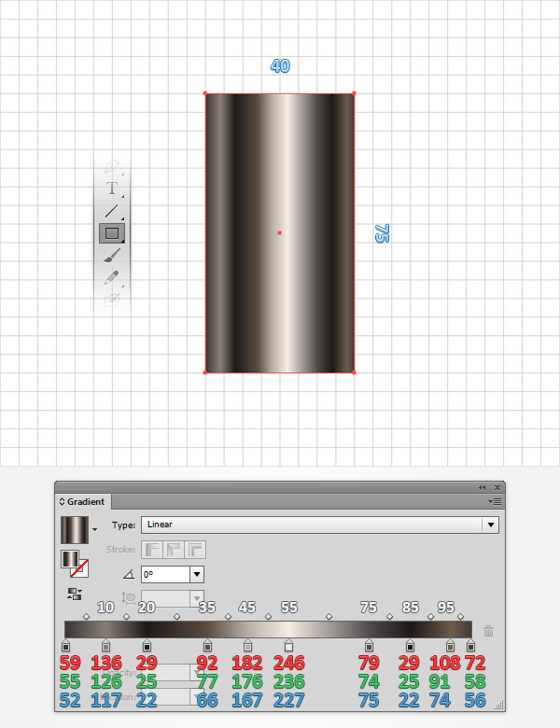Screen dimensions: 560x728
Task: Select the gradient stop at location 85
Action: 410,645
